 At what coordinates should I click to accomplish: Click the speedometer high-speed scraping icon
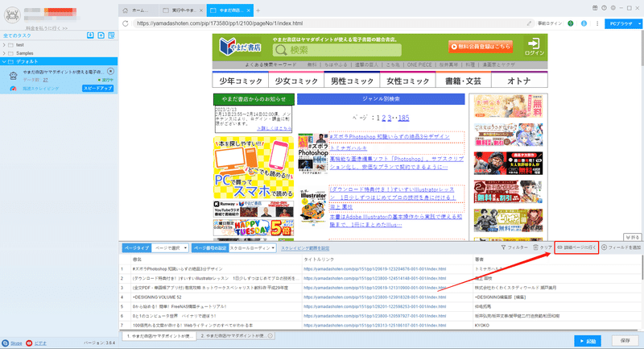pyautogui.click(x=13, y=89)
